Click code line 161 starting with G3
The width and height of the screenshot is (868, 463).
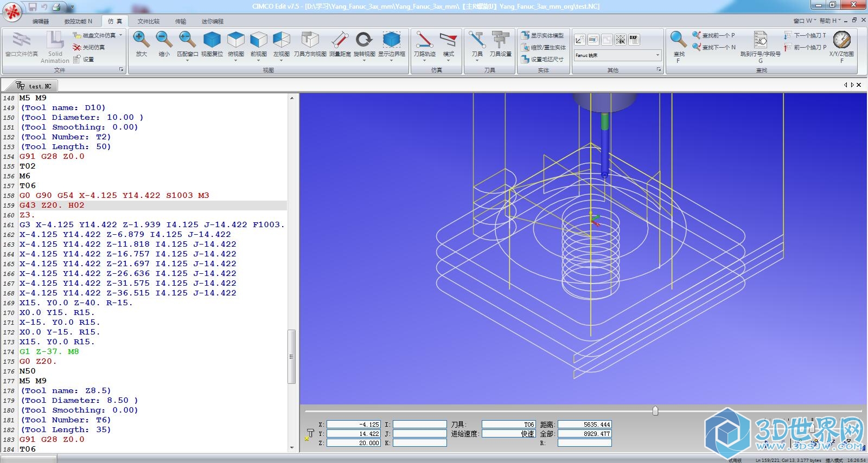tap(152, 224)
